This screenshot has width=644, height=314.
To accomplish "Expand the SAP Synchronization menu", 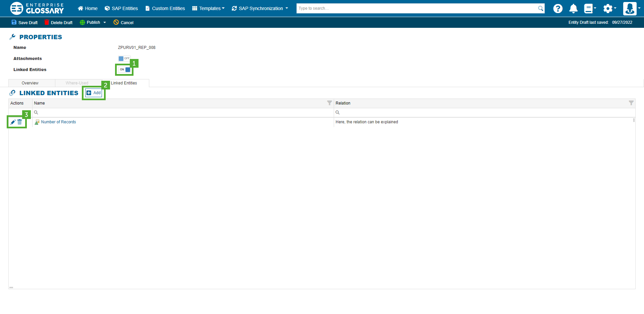I will pos(260,8).
